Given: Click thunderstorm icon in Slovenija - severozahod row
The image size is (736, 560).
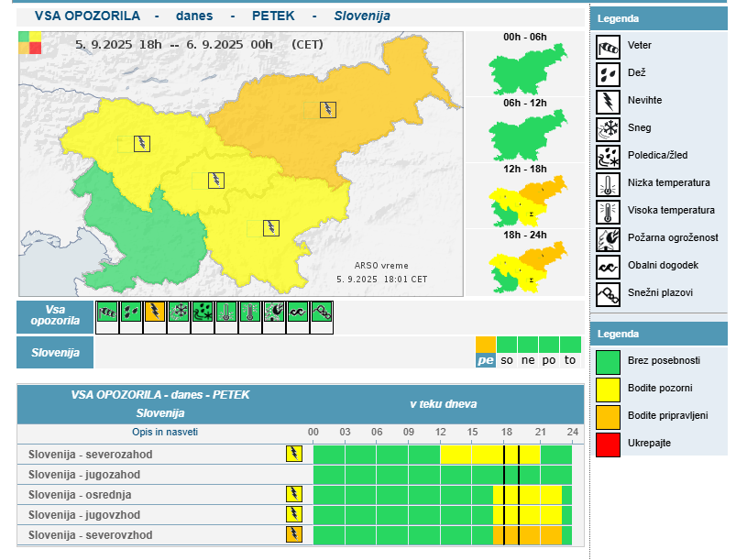Looking at the screenshot, I should pyautogui.click(x=294, y=454).
